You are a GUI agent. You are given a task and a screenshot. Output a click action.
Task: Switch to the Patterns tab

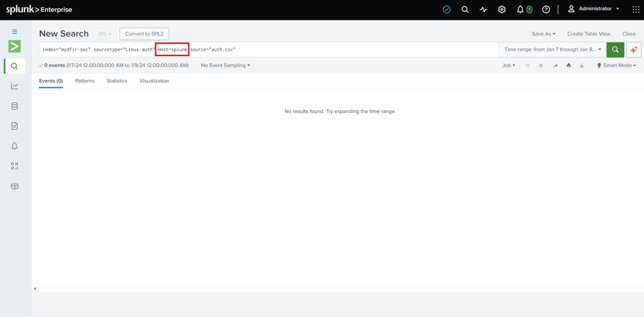[x=85, y=81]
